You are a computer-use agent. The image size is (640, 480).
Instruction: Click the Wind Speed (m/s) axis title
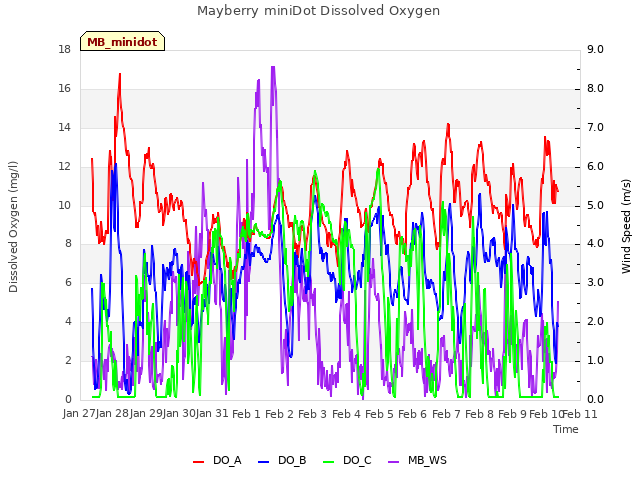click(626, 226)
